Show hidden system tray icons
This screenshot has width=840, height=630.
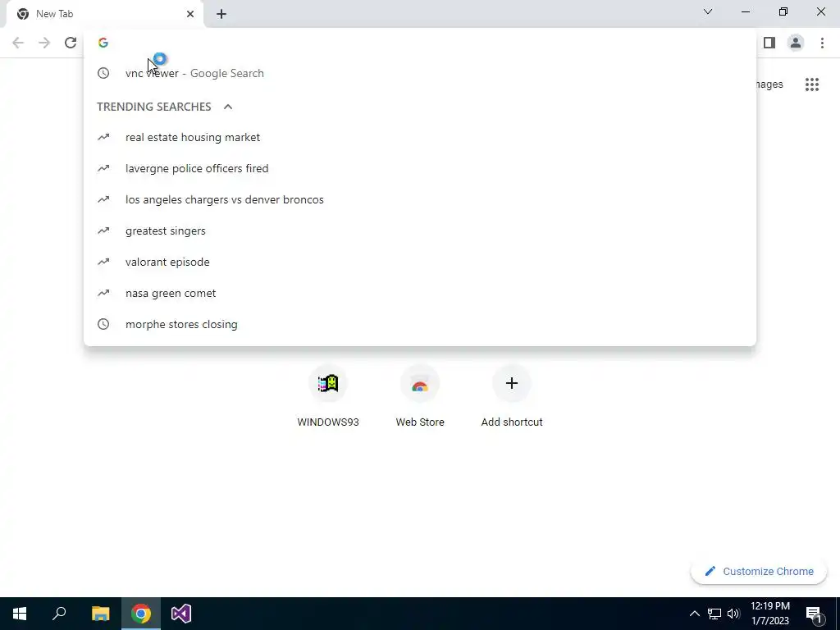pyautogui.click(x=694, y=614)
